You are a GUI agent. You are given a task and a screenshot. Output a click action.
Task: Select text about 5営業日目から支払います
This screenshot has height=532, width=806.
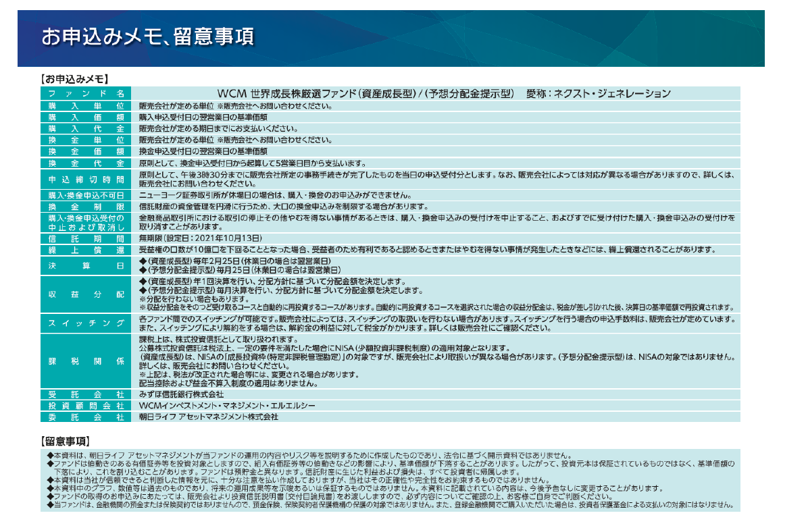point(253,163)
